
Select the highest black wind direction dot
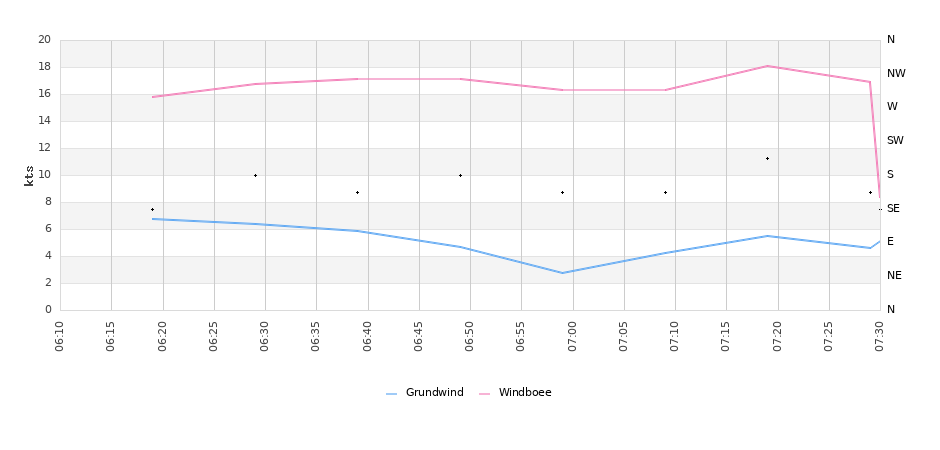(767, 158)
